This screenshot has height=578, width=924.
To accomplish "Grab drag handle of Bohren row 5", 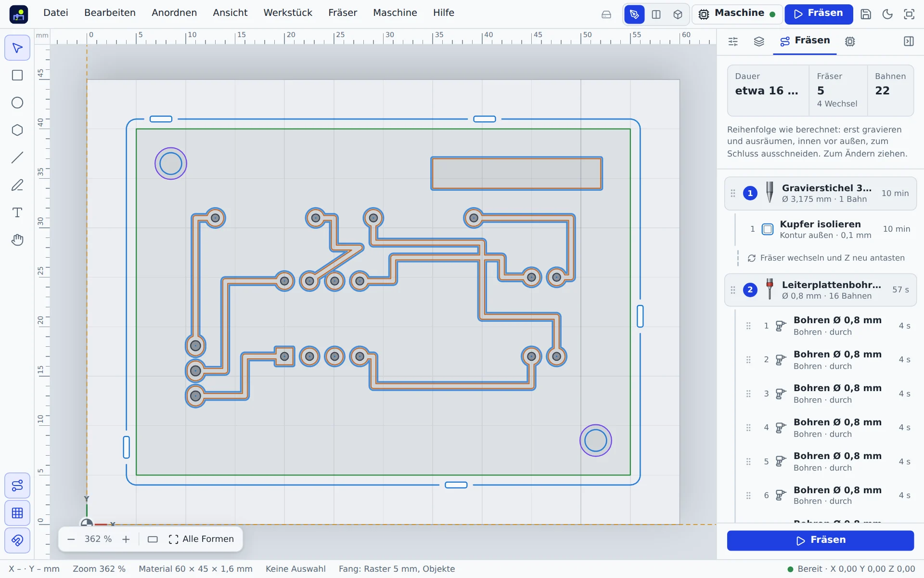I will (748, 461).
